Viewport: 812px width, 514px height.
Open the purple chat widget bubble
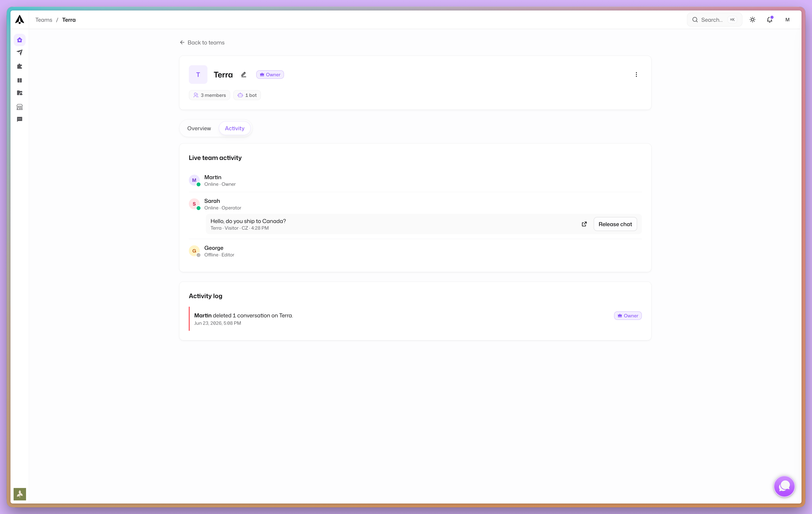(784, 486)
